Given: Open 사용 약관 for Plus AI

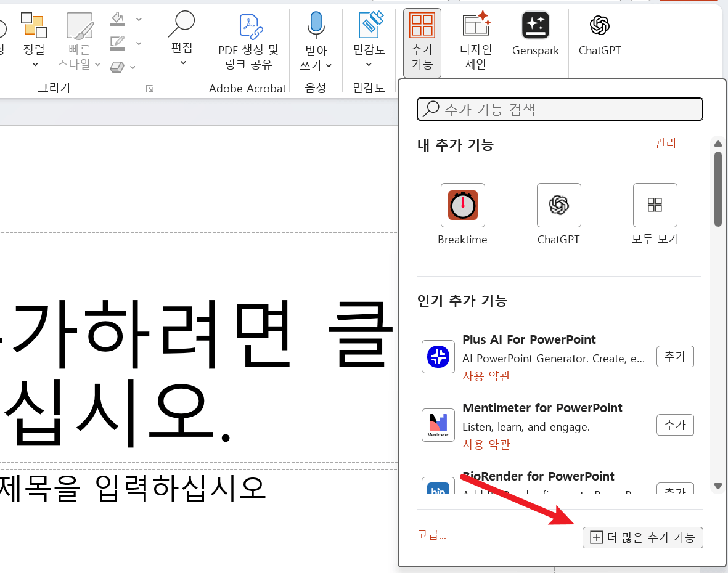Looking at the screenshot, I should tap(486, 376).
